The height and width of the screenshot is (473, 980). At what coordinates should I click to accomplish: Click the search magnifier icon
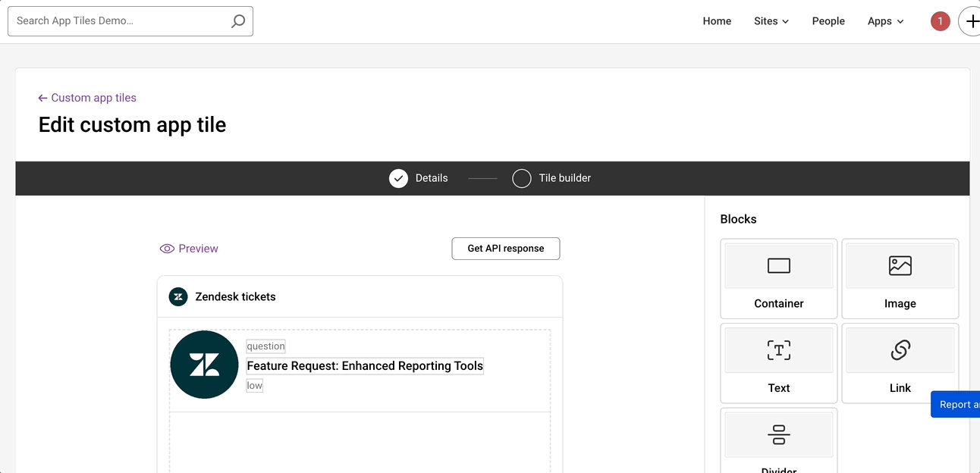coord(238,21)
